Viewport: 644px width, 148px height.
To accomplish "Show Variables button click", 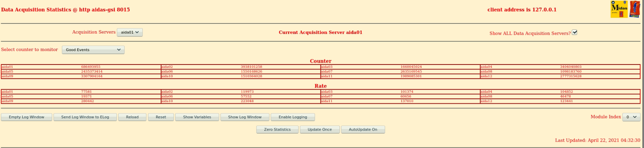I will (197, 117).
